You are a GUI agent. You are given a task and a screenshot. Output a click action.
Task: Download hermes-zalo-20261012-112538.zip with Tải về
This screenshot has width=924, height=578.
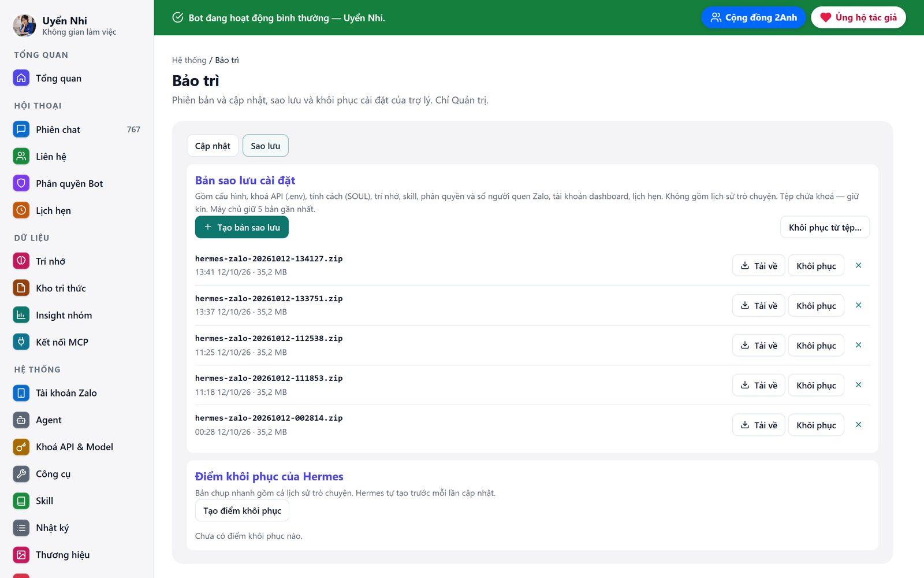click(759, 345)
